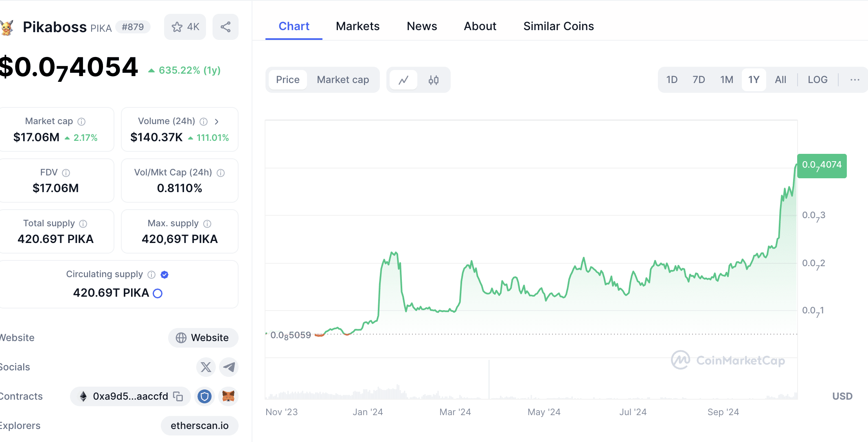This screenshot has height=442, width=868.
Task: Copy the contract address icon
Action: point(178,396)
